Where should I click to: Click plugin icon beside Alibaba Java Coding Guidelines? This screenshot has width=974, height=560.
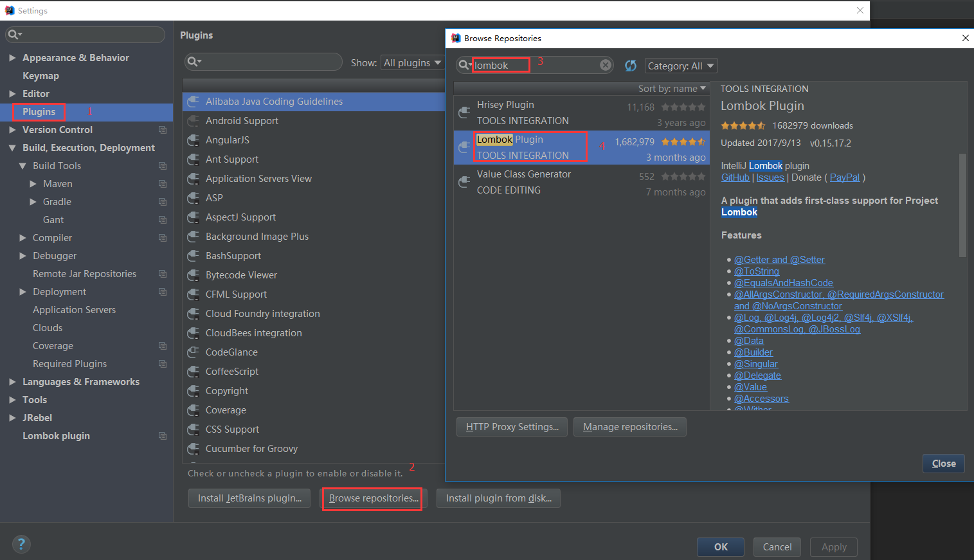pyautogui.click(x=193, y=102)
